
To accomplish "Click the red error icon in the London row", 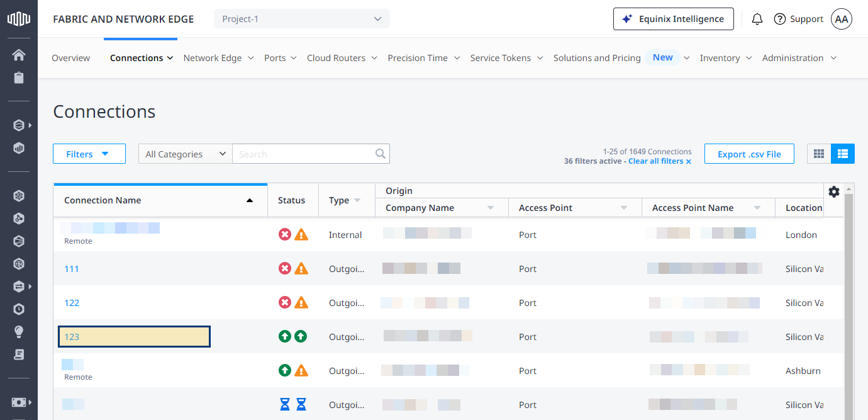I will coord(285,235).
